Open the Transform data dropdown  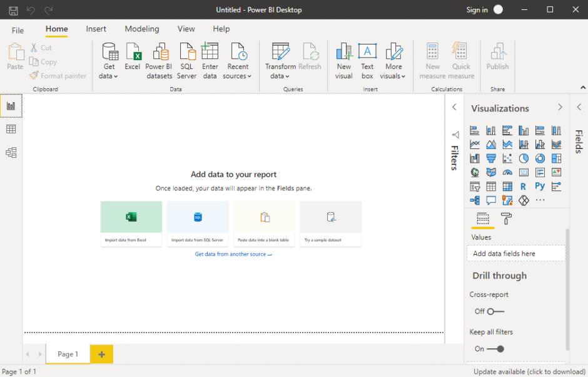[x=280, y=61]
